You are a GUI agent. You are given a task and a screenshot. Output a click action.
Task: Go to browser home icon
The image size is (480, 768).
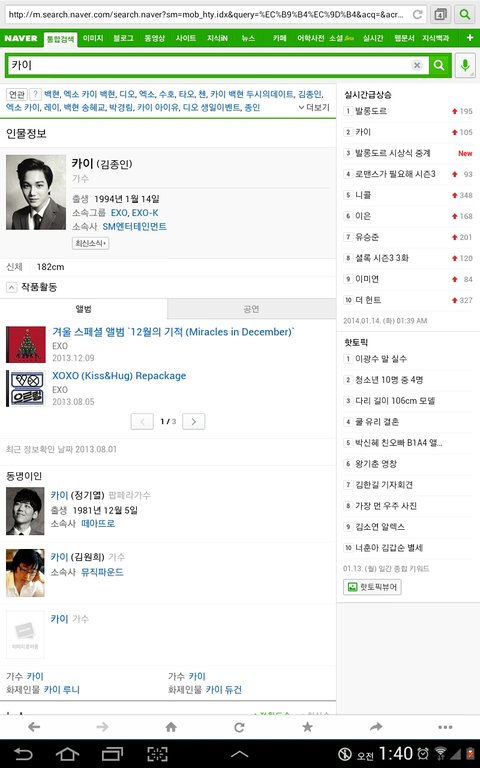[171, 726]
